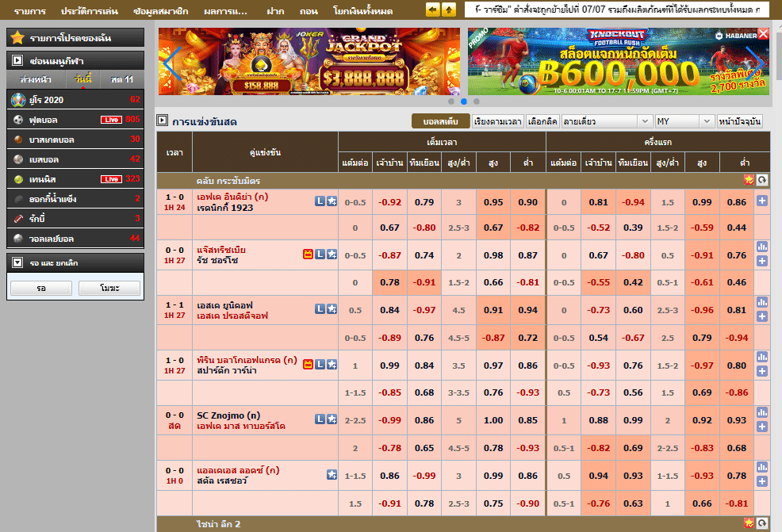Click the favorite star for คลับ กระชับมิตร league
782x532 pixels.
749,180
